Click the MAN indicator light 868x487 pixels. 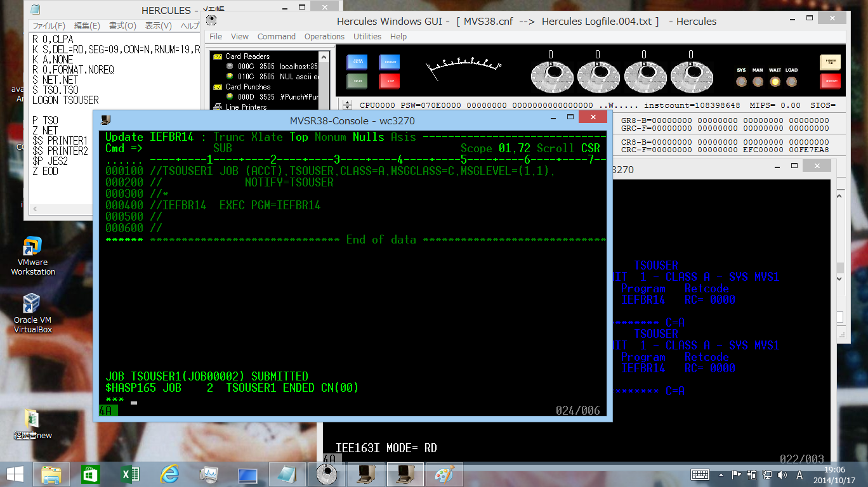[x=758, y=82]
